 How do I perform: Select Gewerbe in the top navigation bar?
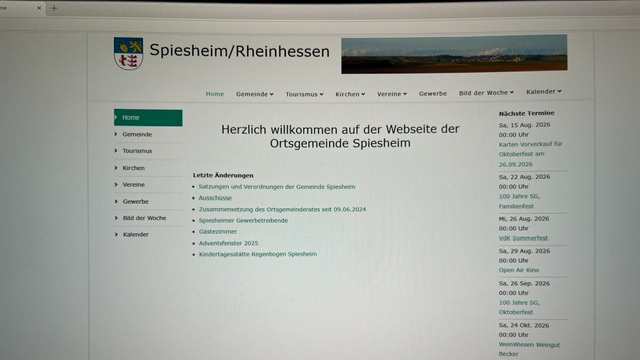pyautogui.click(x=433, y=93)
